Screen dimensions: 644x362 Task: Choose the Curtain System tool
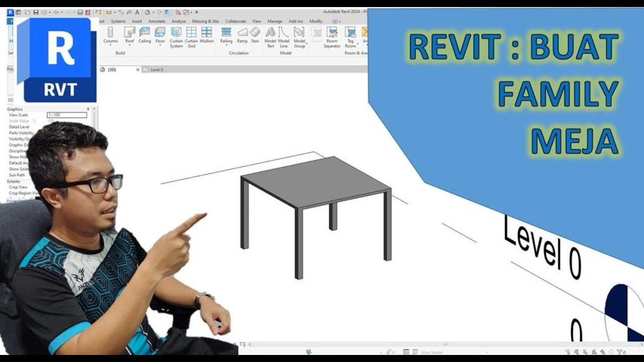pyautogui.click(x=176, y=37)
